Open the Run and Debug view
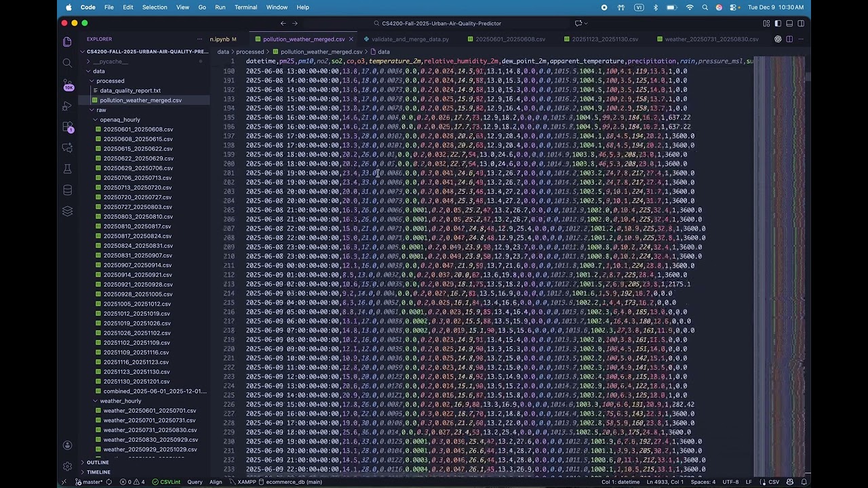Viewport: 868px width, 488px height. pos(67,106)
